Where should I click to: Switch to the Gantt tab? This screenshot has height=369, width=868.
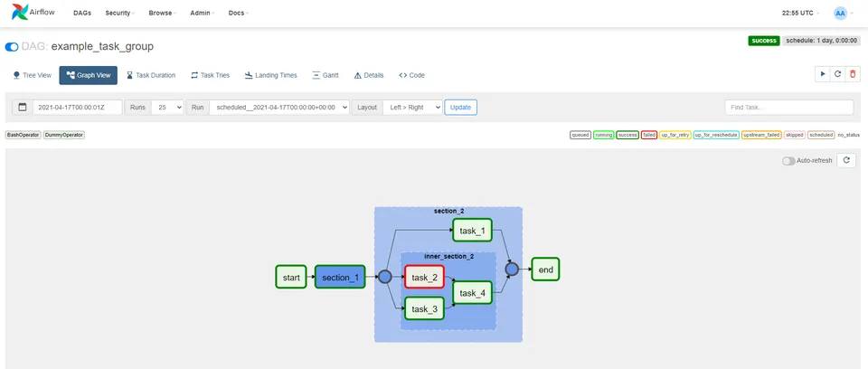325,75
